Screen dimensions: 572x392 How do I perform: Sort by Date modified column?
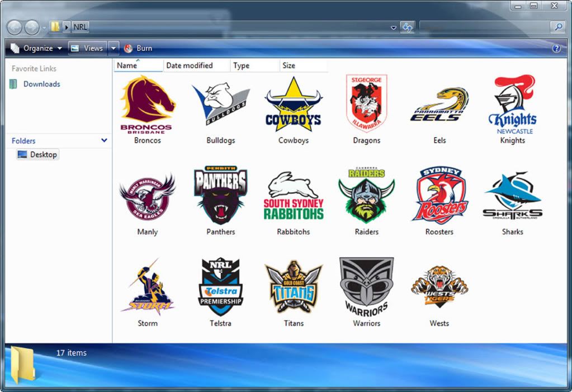pyautogui.click(x=197, y=65)
